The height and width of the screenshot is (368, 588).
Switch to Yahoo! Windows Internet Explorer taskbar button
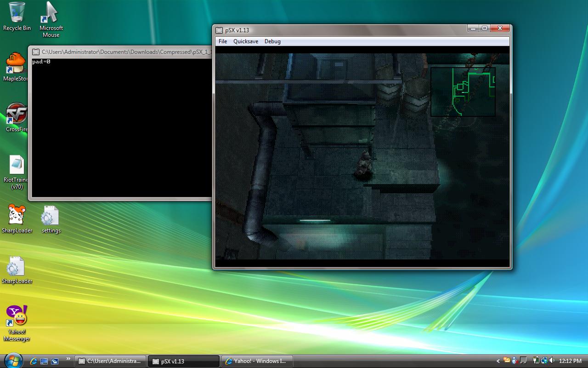coord(257,361)
